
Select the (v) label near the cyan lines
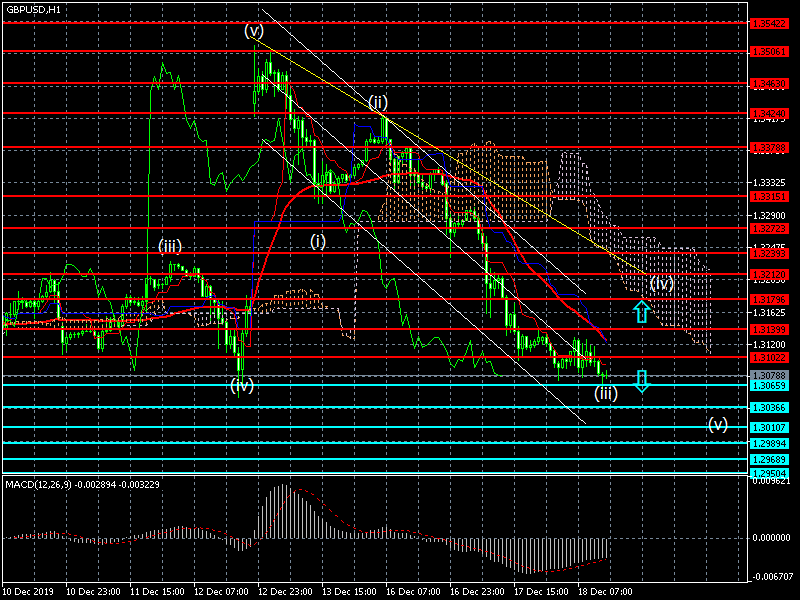tap(717, 423)
